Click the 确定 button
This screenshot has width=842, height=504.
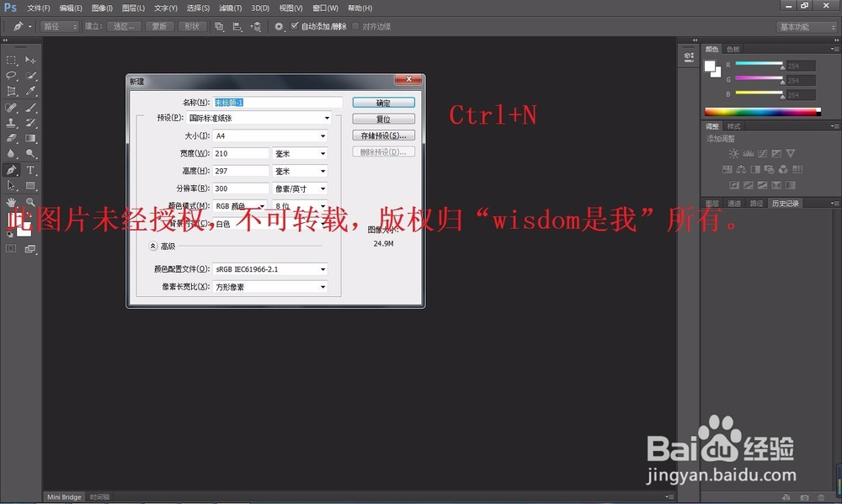pos(383,103)
